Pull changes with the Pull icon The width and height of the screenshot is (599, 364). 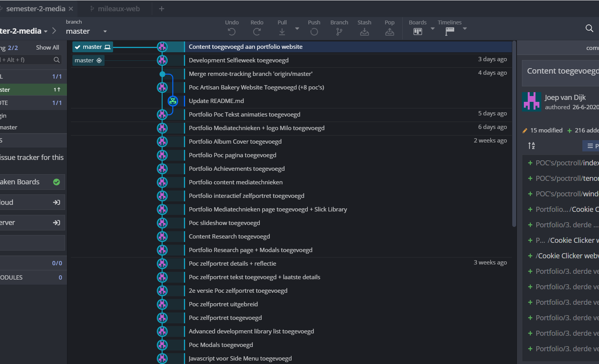tap(282, 32)
